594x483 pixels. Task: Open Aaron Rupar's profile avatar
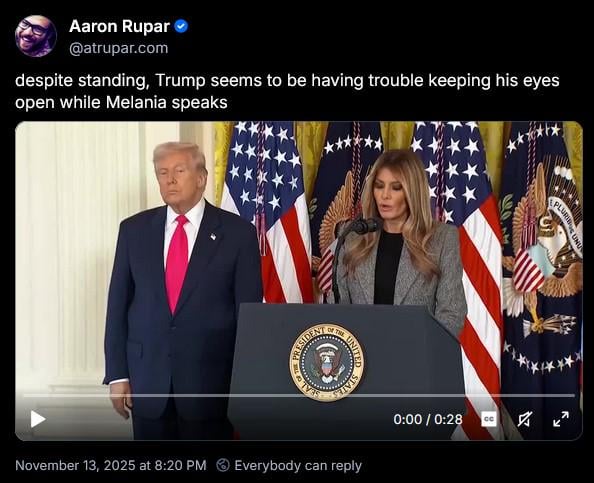36,36
